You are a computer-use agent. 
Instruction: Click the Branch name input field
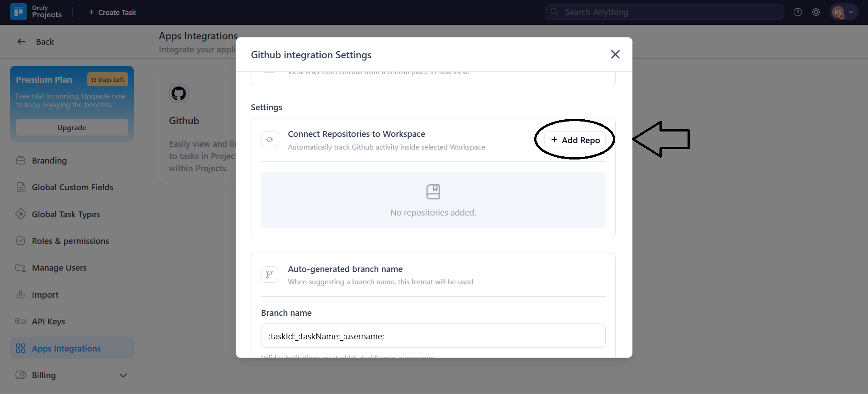point(433,336)
